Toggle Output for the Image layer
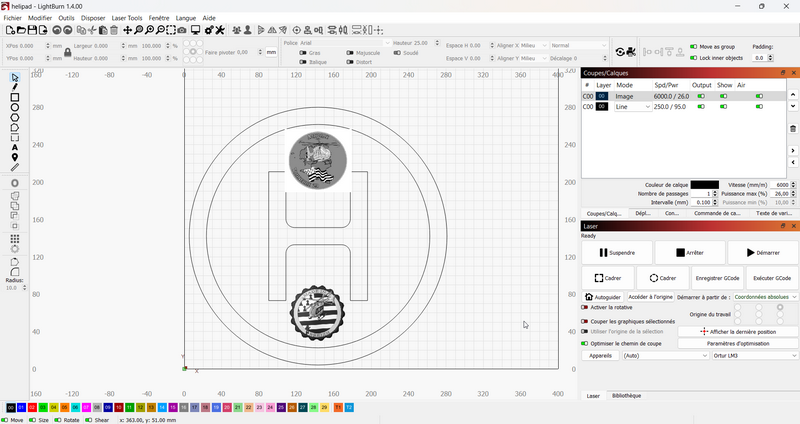This screenshot has width=800, height=424. [x=701, y=96]
